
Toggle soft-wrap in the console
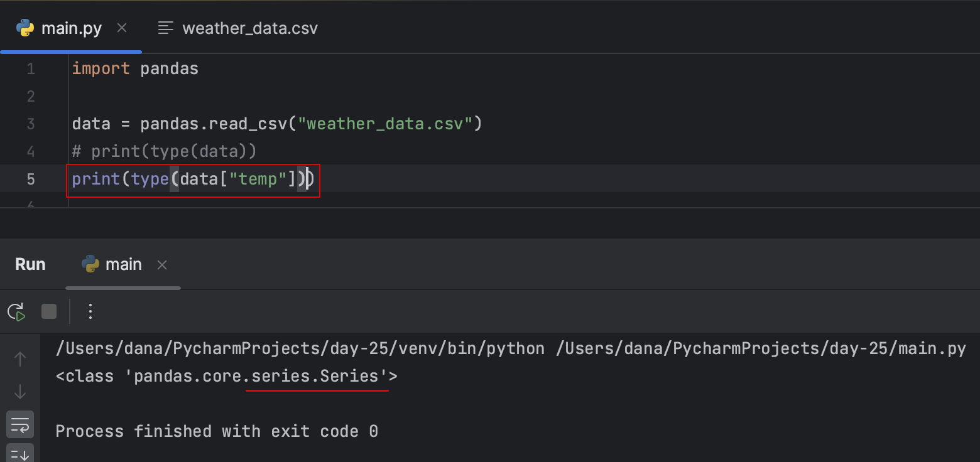point(20,424)
